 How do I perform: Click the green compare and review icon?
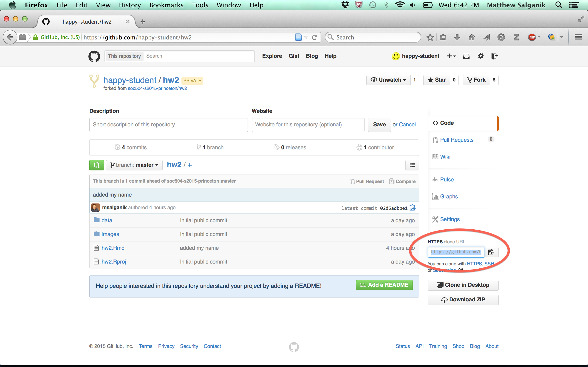click(x=96, y=165)
